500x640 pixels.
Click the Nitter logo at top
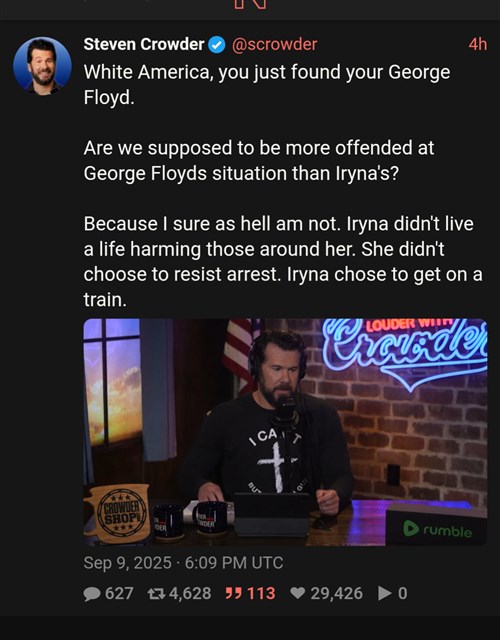tap(250, 4)
